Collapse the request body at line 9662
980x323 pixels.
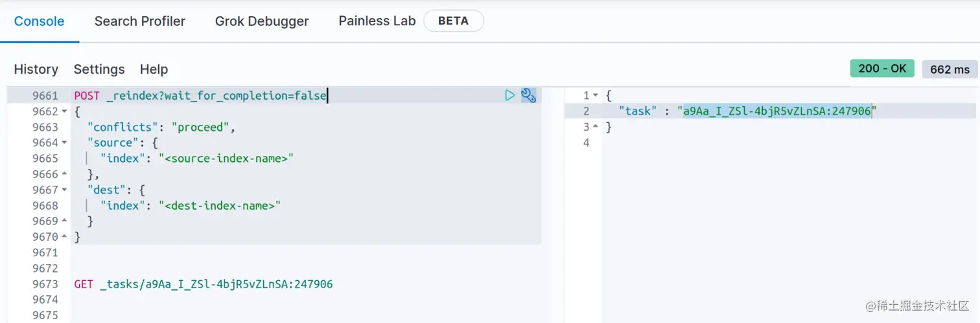(x=64, y=112)
